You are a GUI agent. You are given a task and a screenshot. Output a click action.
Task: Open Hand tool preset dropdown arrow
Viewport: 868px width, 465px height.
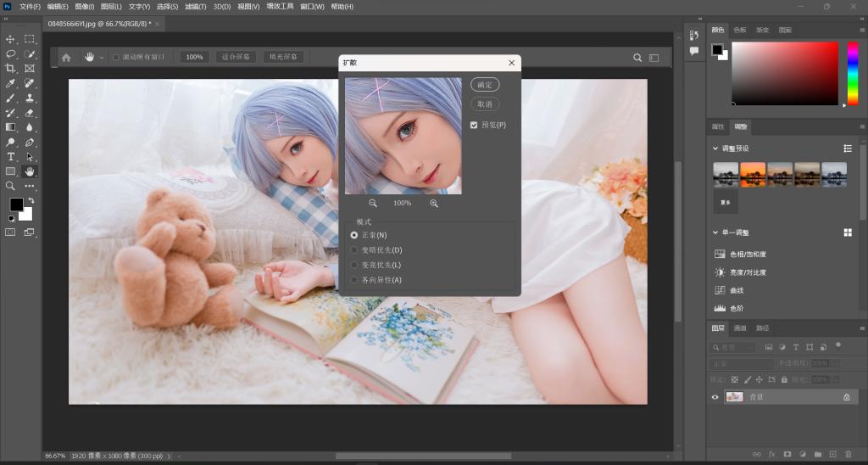102,58
